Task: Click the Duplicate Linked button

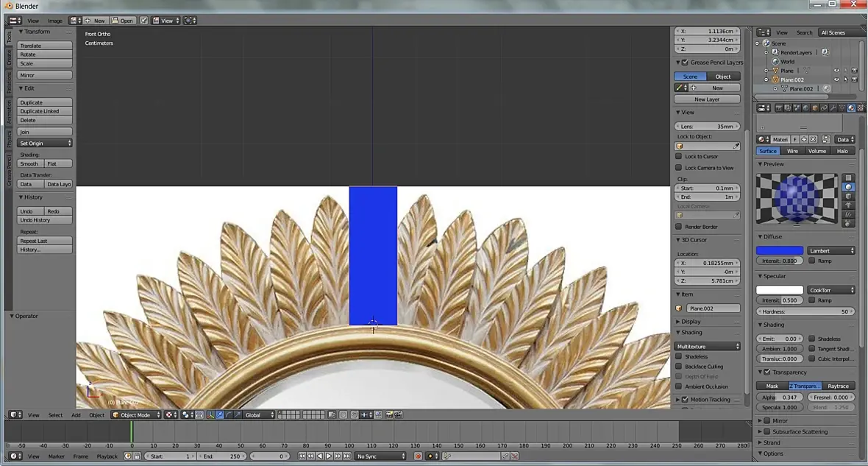Action: pos(45,111)
